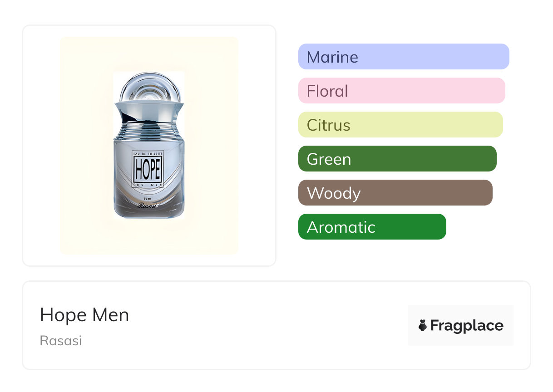The image size is (553, 392).
Task: Open the Hope Men fragrance title
Action: click(84, 315)
